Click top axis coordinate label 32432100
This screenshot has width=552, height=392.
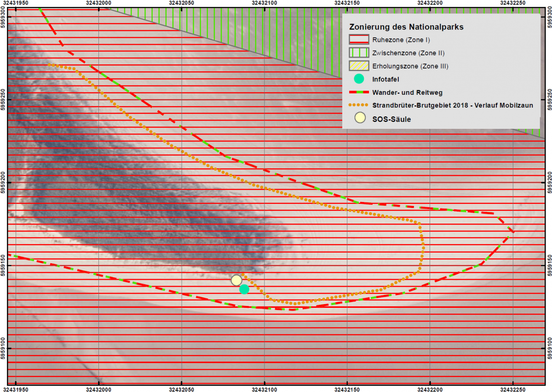[x=264, y=3]
